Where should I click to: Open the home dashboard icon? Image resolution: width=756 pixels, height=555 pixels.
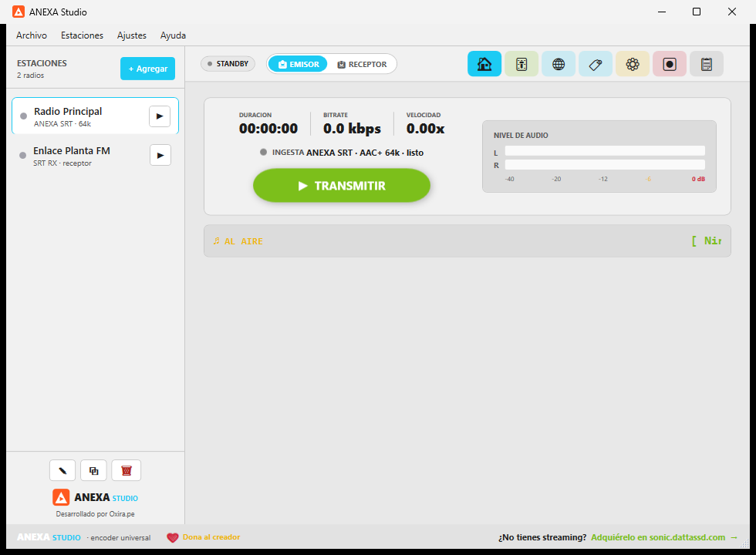pos(484,64)
